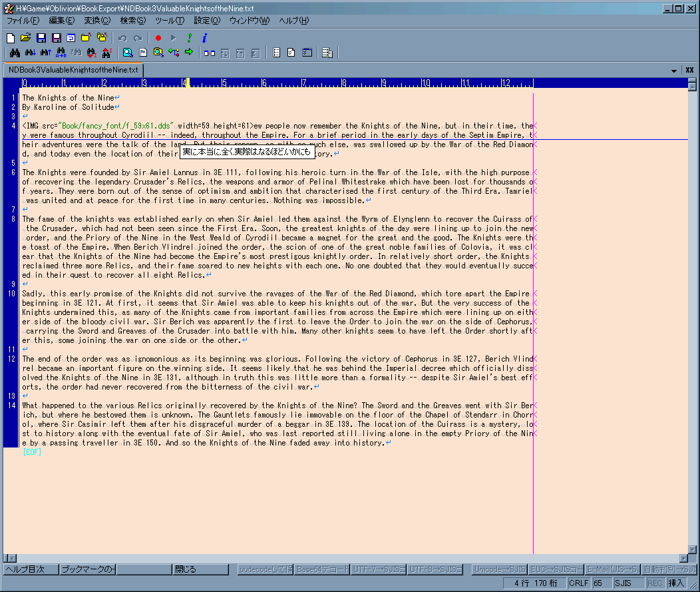
Task: Click the REC indicator in status bar
Action: point(655,583)
